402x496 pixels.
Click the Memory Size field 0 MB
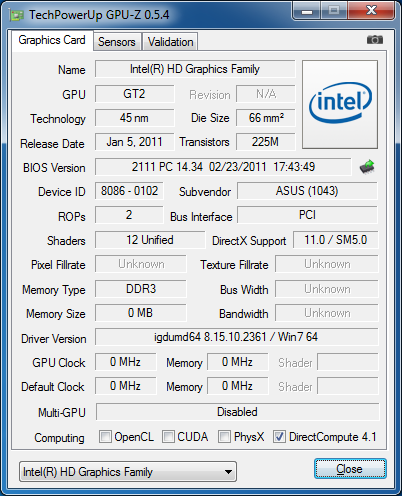141,313
